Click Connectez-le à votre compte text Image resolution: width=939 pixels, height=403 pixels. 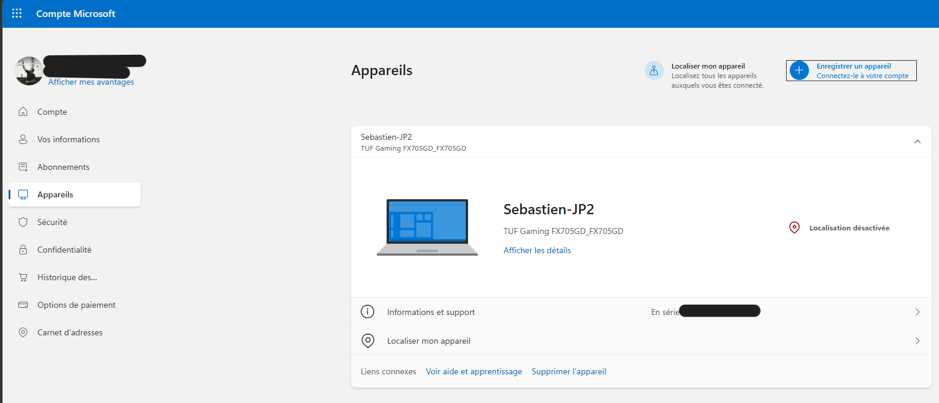(x=862, y=76)
